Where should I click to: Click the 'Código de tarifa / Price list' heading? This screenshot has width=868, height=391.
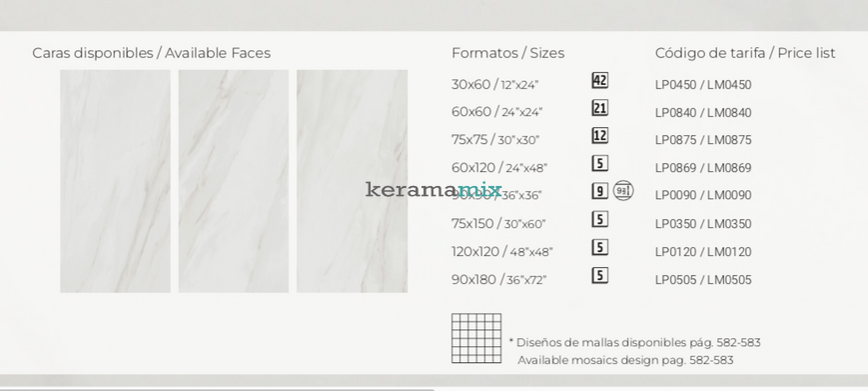(745, 53)
